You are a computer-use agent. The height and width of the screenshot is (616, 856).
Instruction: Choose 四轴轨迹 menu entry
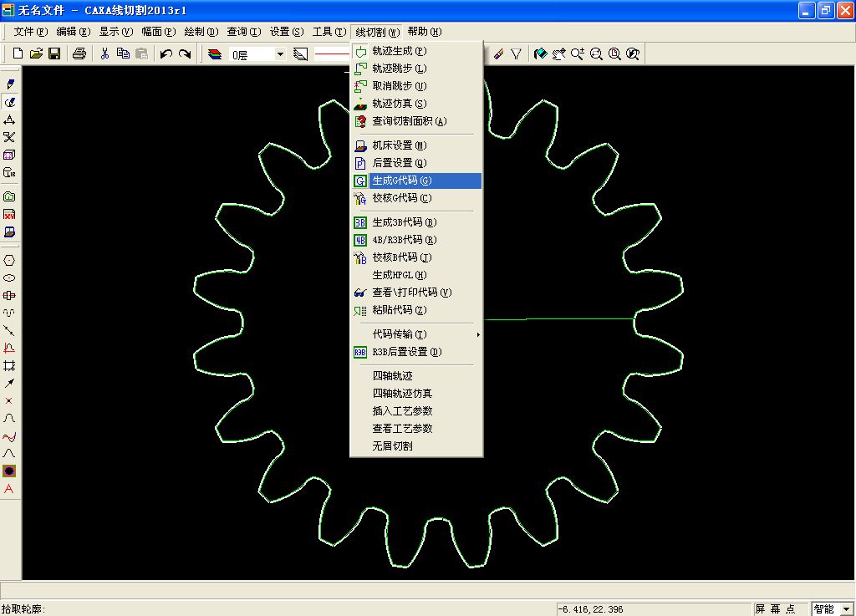click(x=416, y=376)
